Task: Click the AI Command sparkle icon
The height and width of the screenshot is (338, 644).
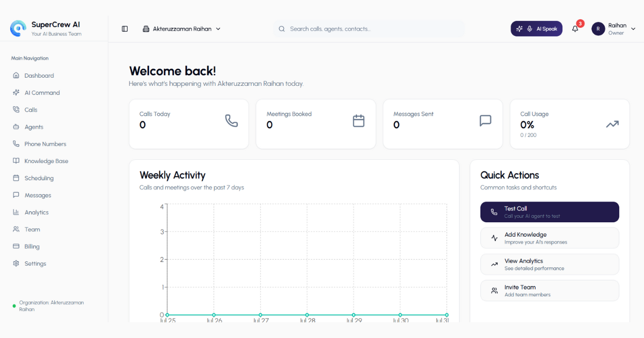Action: [x=16, y=93]
